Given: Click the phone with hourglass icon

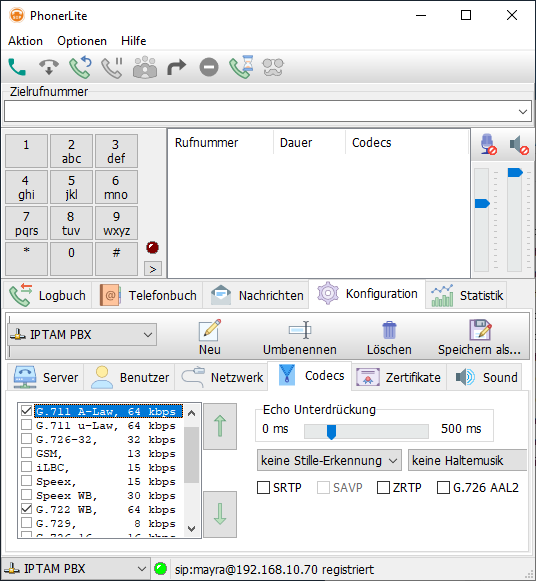Looking at the screenshot, I should (241, 67).
